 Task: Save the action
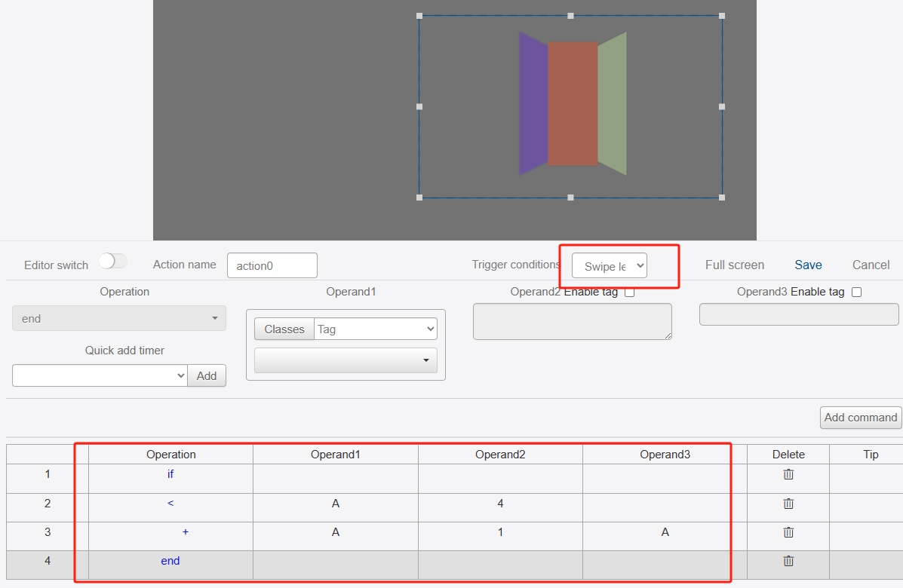(808, 265)
